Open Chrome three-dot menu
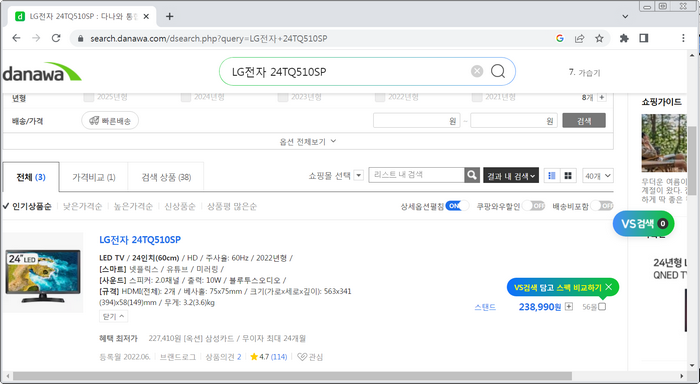Viewport: 700px width, 384px height. click(683, 38)
